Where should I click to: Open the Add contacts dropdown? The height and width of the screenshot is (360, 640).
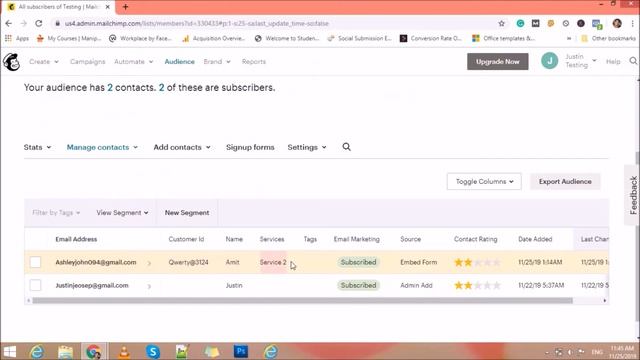coord(182,147)
